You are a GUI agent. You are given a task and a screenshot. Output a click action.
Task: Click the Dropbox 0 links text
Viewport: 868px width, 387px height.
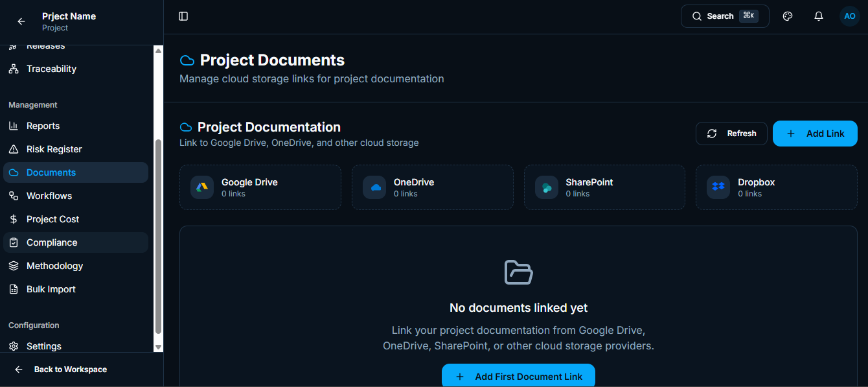pos(749,194)
